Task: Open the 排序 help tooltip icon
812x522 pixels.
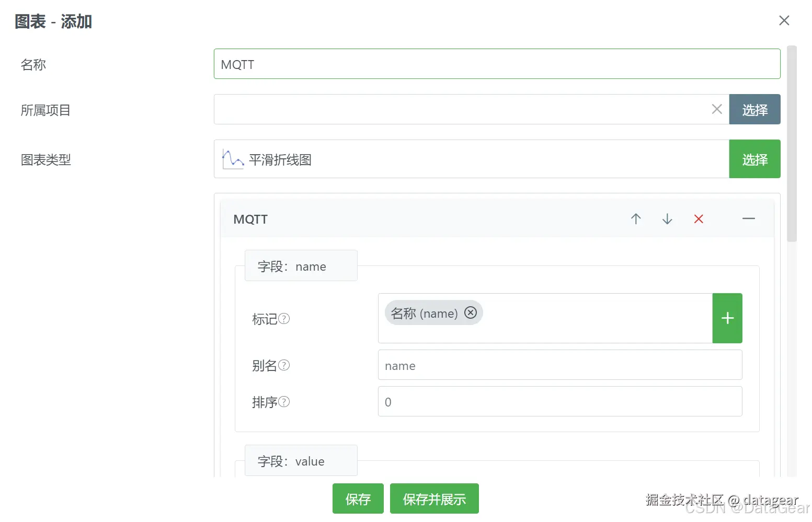Action: (x=285, y=401)
